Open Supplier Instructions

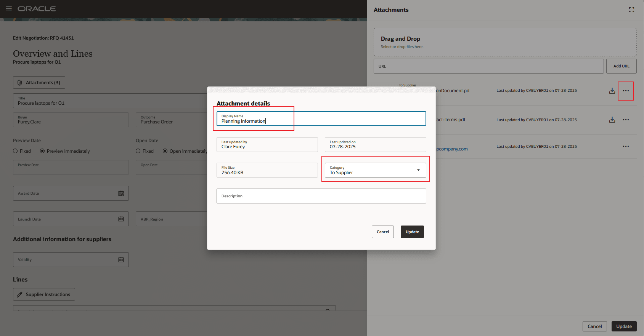[x=44, y=294]
